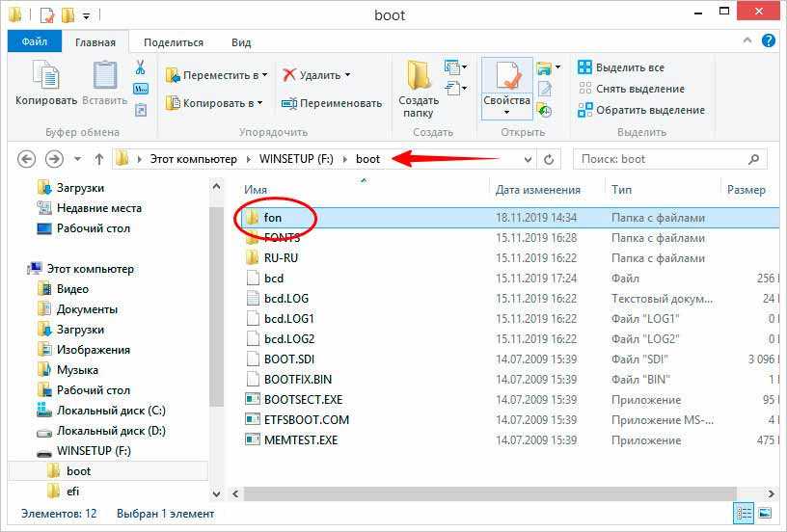Image resolution: width=787 pixels, height=532 pixels.
Task: Switch to large icons view in status bar
Action: [x=763, y=514]
